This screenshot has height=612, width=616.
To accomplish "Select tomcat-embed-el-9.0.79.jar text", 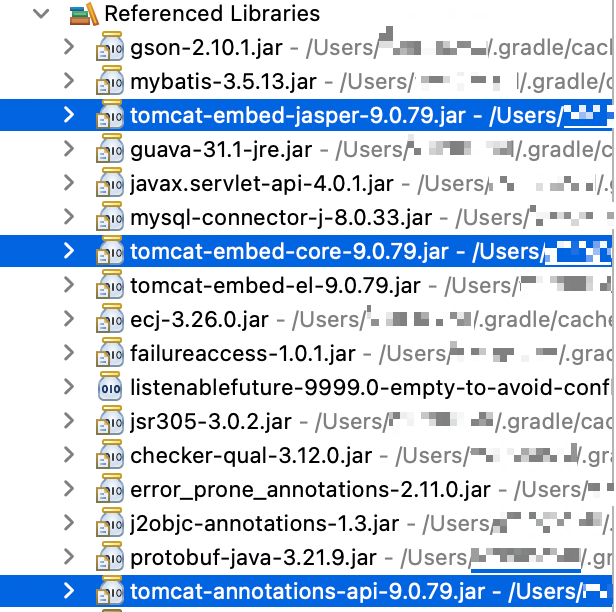I will (275, 286).
